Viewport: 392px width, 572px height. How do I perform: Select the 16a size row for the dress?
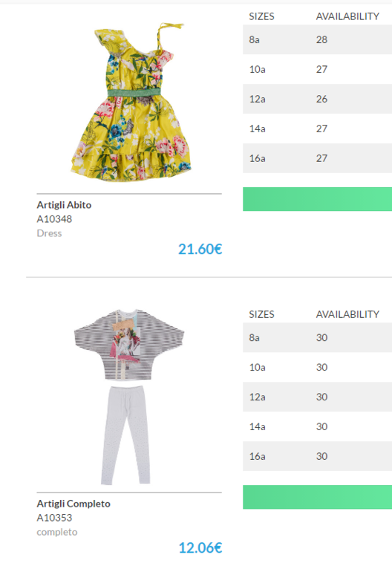pos(317,158)
